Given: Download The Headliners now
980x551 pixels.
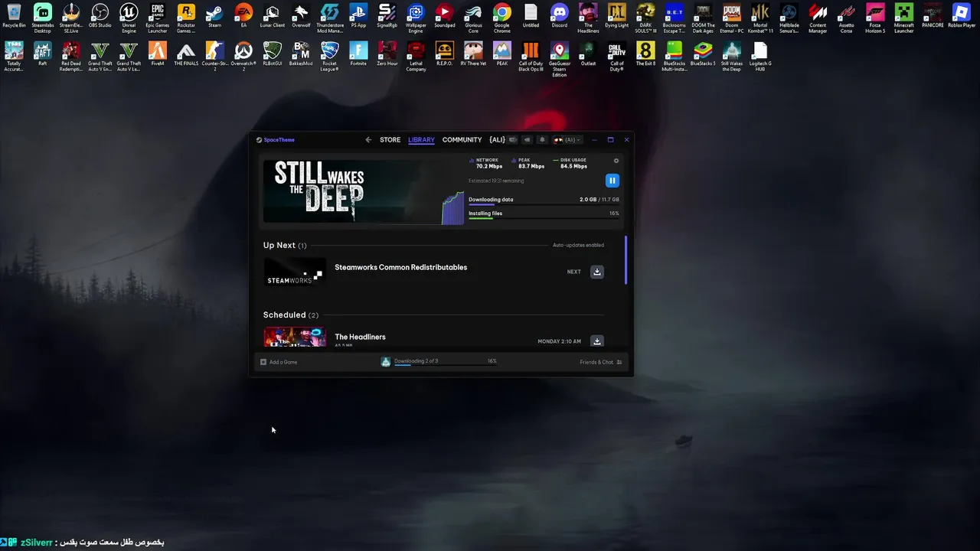Looking at the screenshot, I should pos(597,341).
